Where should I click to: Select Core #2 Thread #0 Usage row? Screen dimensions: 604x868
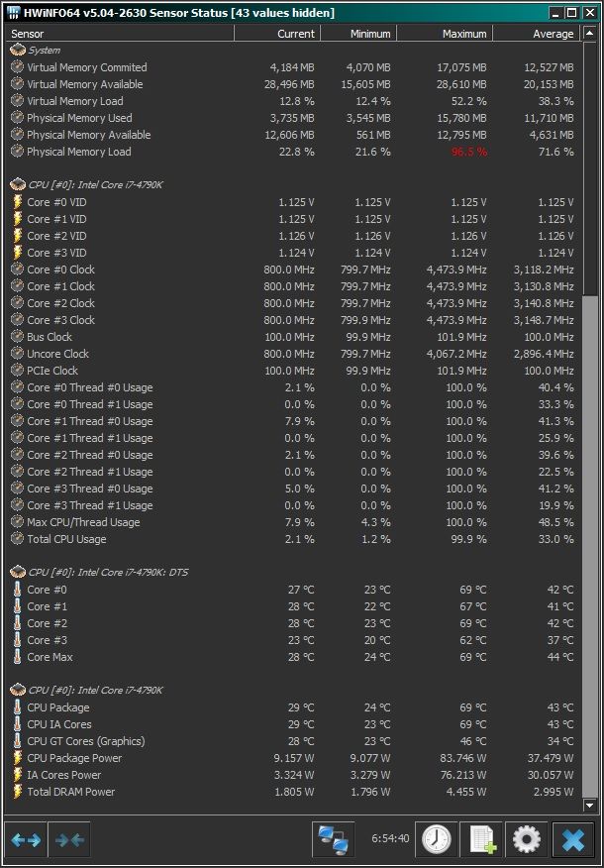coord(293,455)
